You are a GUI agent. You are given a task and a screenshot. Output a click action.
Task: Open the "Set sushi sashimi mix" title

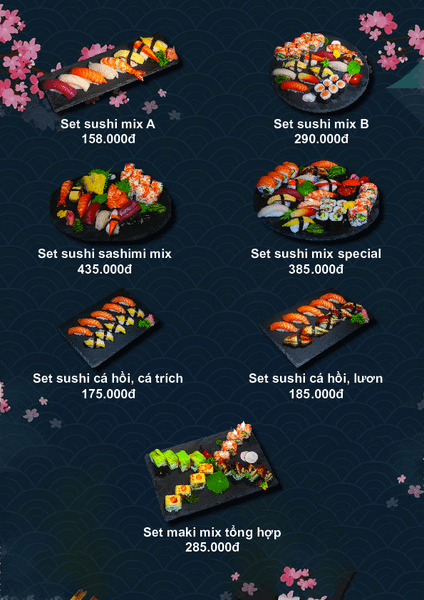[104, 254]
